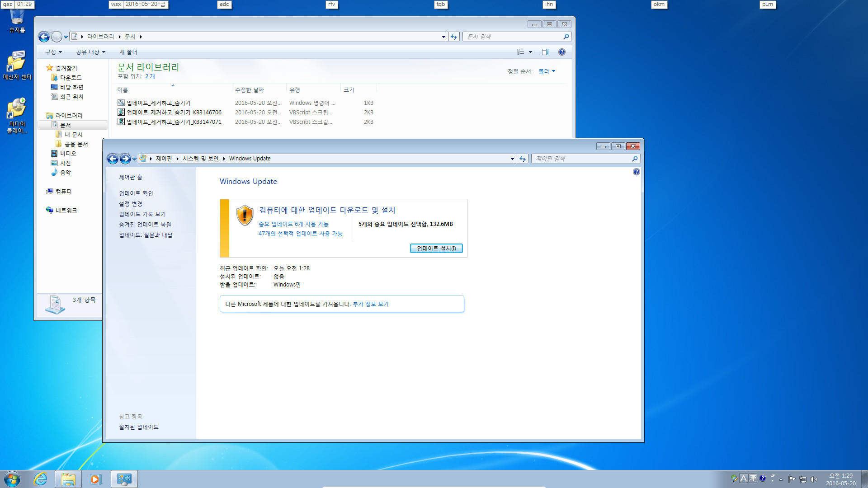
Task: Click 새 폴더 in explorer toolbar
Action: 128,52
